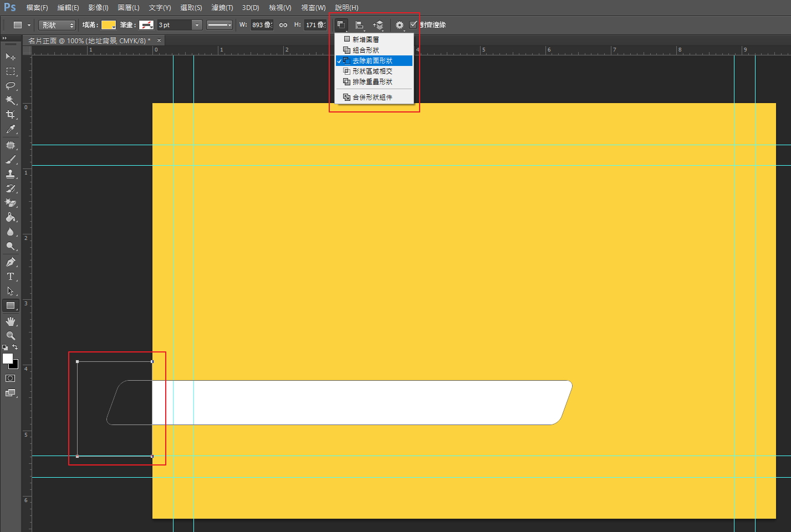Select the History Brush tool
The image size is (791, 532).
tap(11, 188)
